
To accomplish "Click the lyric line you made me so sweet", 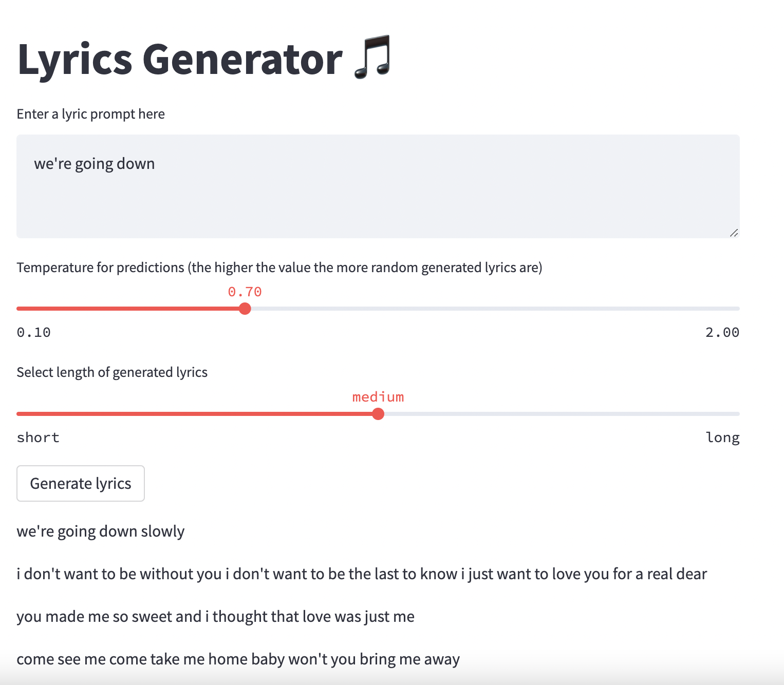I will [x=215, y=616].
